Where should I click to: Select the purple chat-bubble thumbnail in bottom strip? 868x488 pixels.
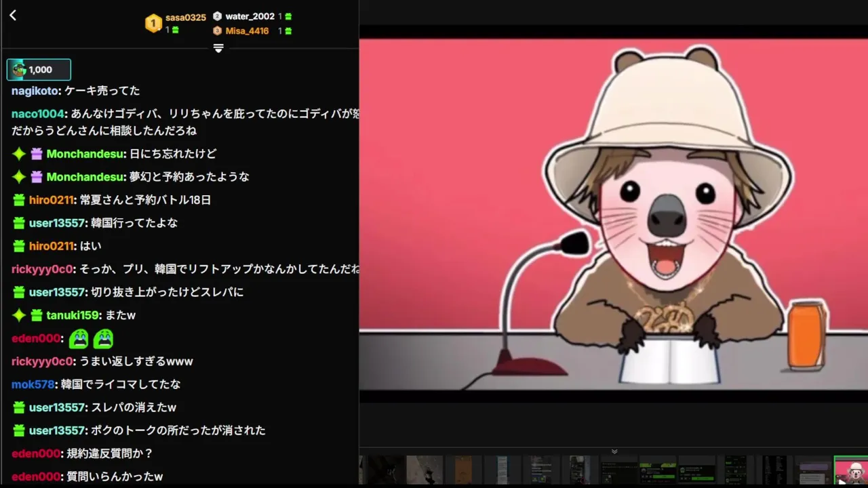pos(812,470)
